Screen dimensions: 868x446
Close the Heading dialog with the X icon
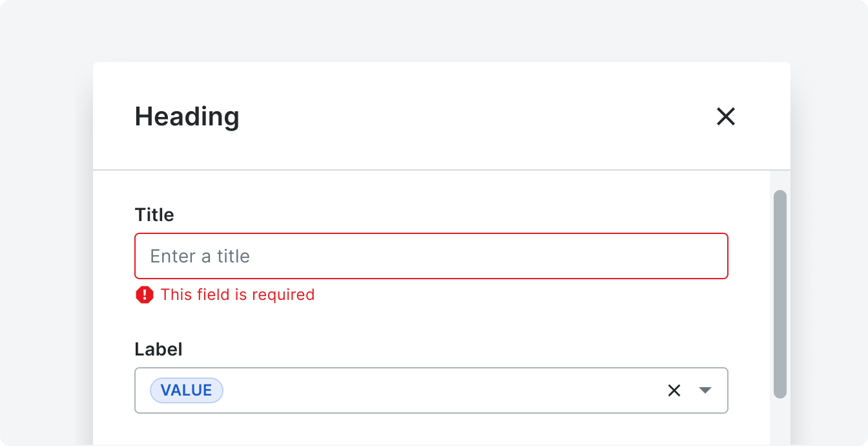(726, 116)
